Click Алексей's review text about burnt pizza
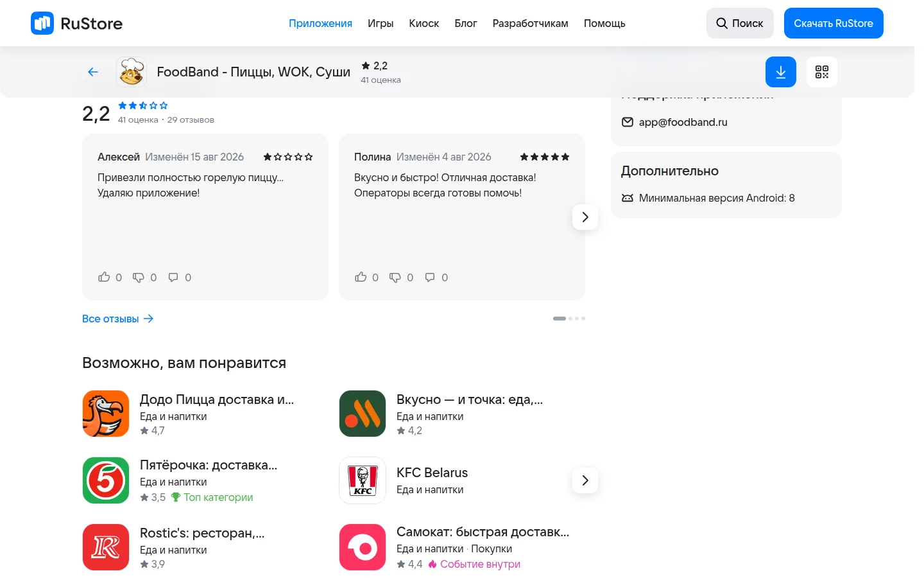This screenshot has width=924, height=578. (x=191, y=185)
